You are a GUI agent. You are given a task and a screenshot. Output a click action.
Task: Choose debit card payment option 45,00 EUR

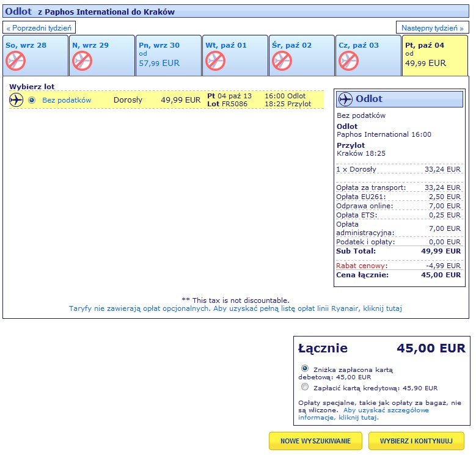(x=305, y=368)
